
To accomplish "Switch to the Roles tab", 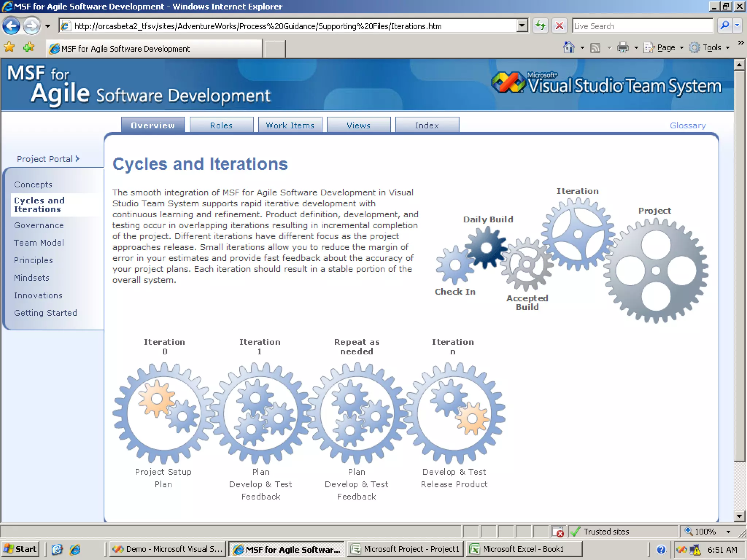I will pos(221,125).
